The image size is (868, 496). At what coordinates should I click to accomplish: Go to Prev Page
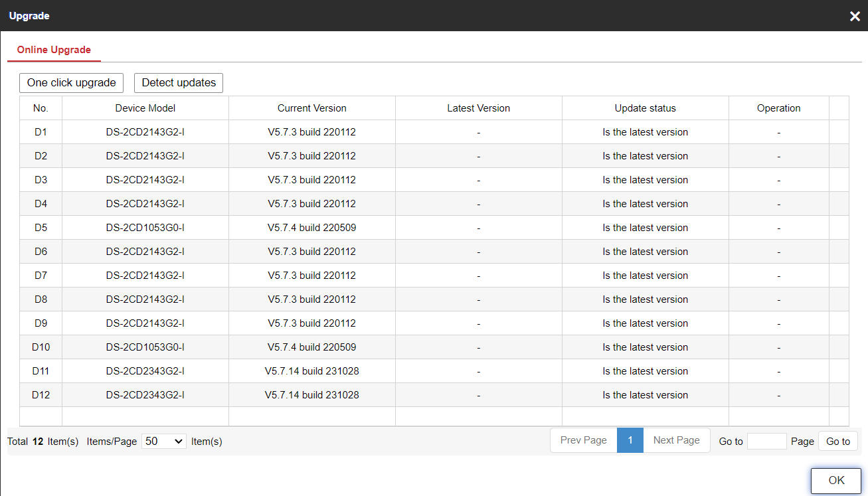coord(583,440)
